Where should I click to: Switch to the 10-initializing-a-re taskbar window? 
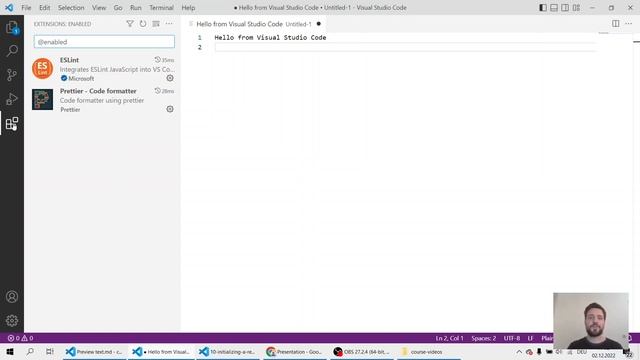(228, 352)
